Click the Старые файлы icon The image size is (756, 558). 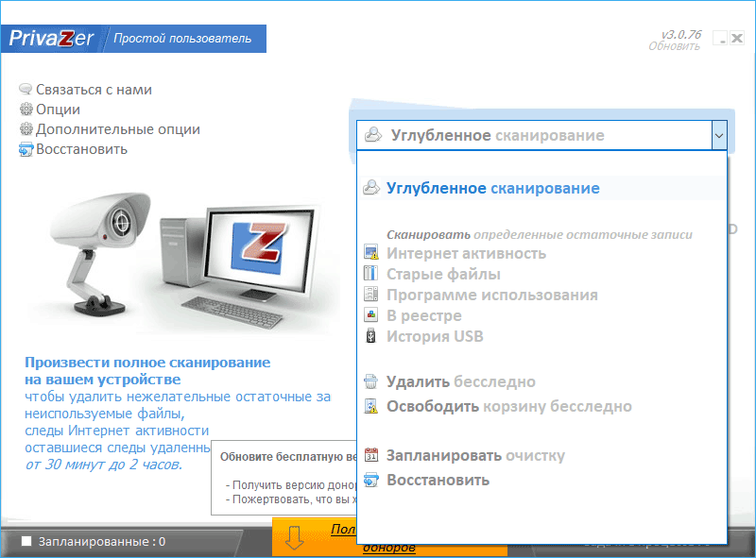[370, 274]
